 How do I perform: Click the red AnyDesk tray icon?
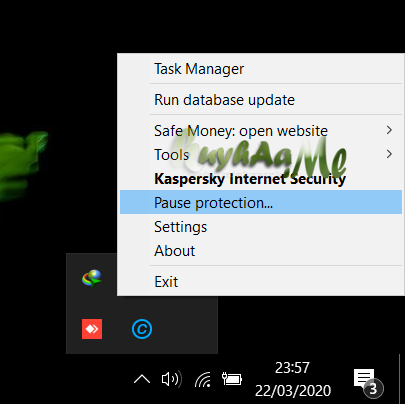click(92, 329)
